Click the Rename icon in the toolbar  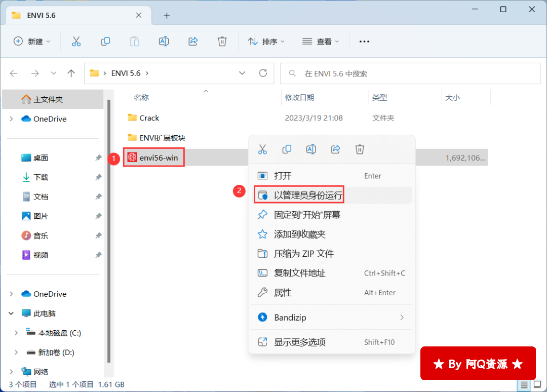(164, 42)
